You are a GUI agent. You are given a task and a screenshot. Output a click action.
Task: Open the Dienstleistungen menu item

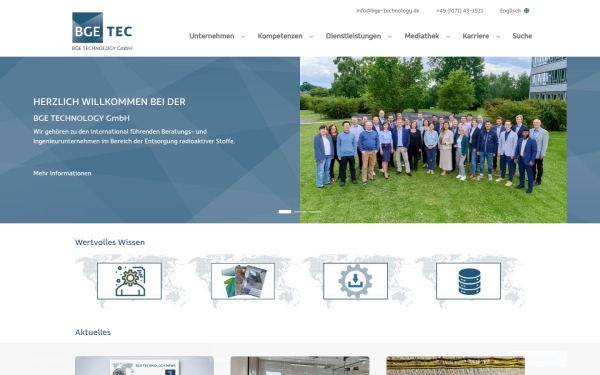point(353,36)
